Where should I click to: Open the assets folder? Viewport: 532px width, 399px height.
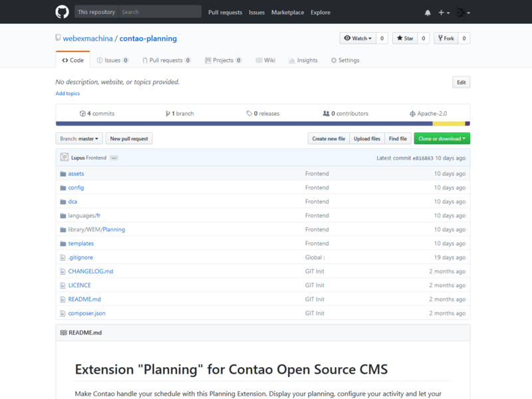click(x=76, y=174)
